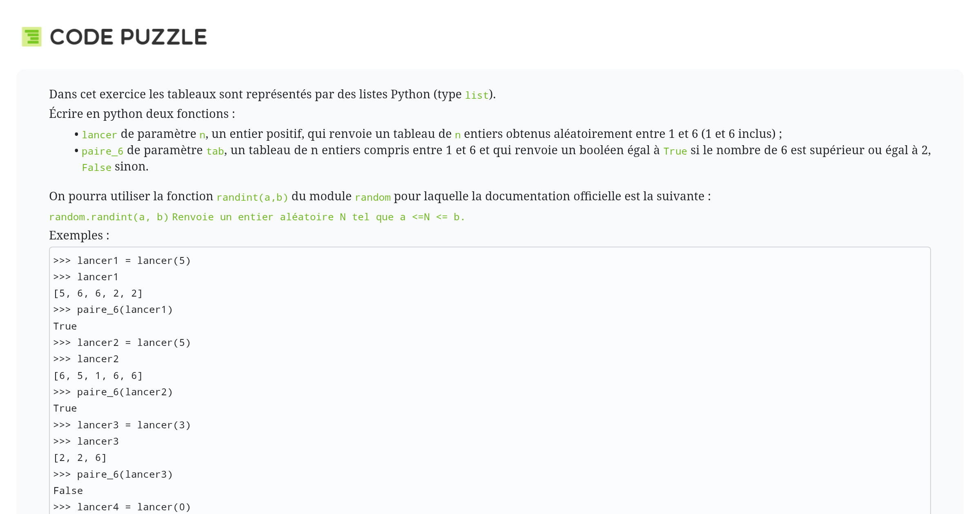Screen dimensions: 980x514
Task: Click the green 'tab' parameter name
Action: (215, 151)
